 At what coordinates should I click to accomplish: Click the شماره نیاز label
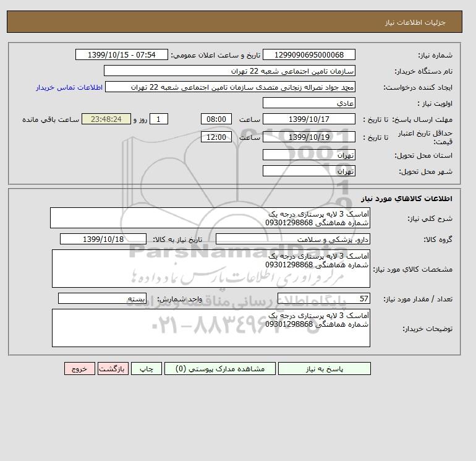[435, 55]
